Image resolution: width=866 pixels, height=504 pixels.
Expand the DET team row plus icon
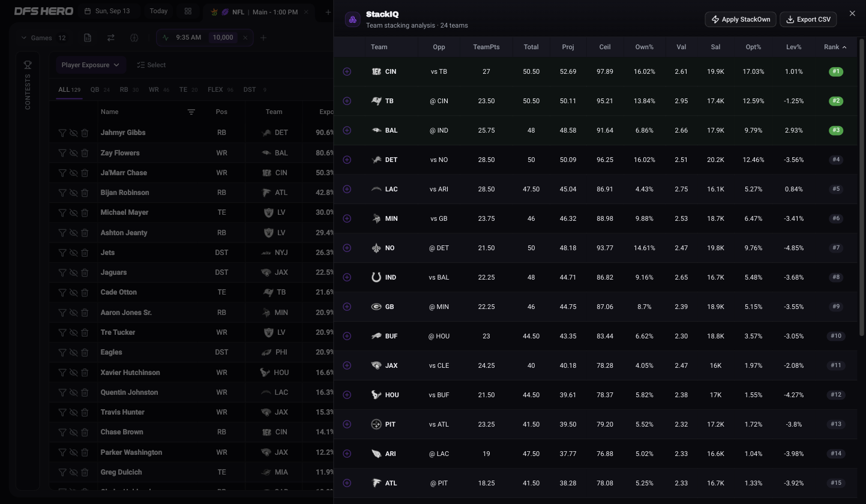[x=347, y=160]
